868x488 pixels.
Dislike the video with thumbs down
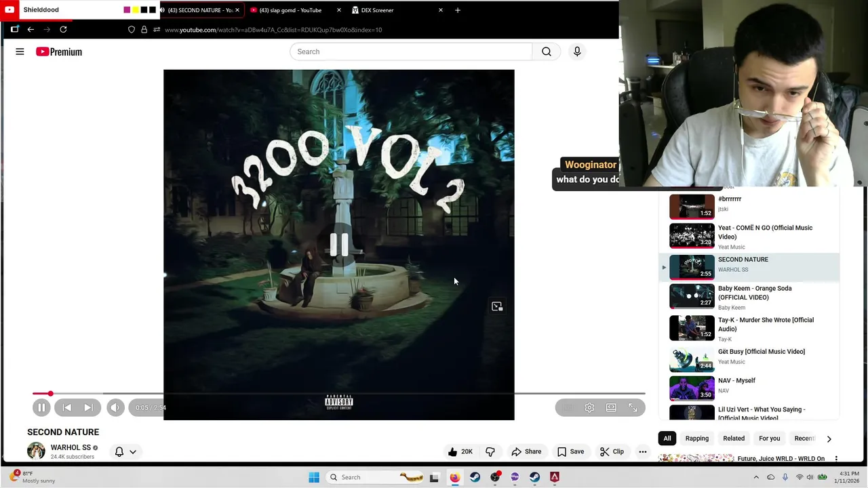tap(490, 451)
